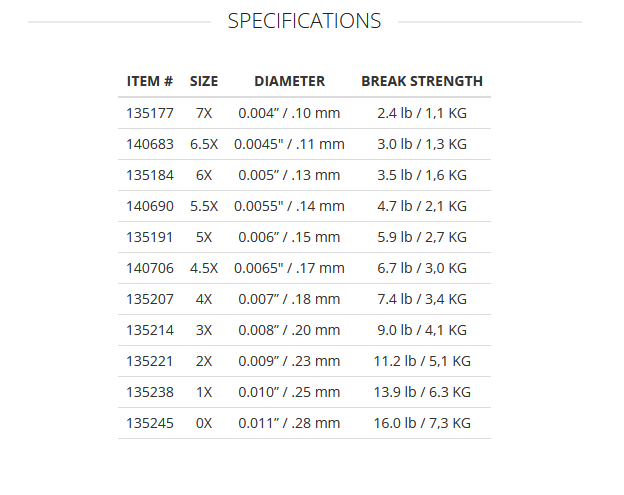The height and width of the screenshot is (495, 624).
Task: Select item number 135177
Action: [150, 113]
